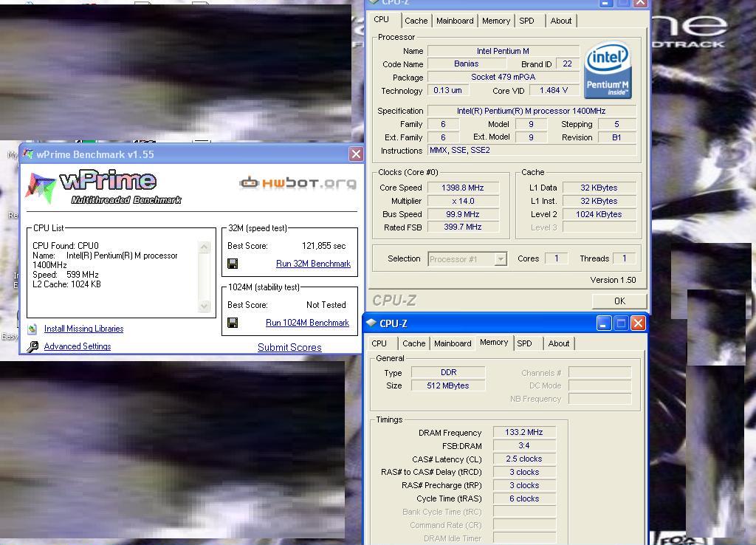Click the lower CPU-Z title bar icon

click(371, 323)
